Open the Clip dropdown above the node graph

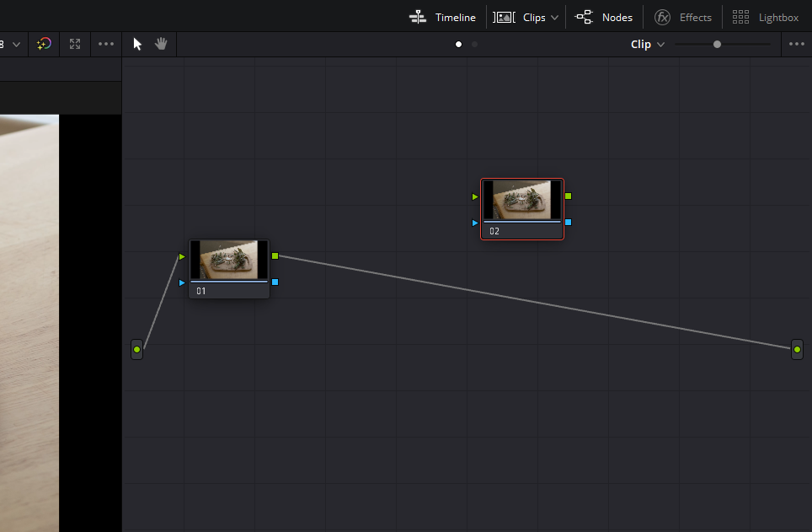click(x=647, y=44)
